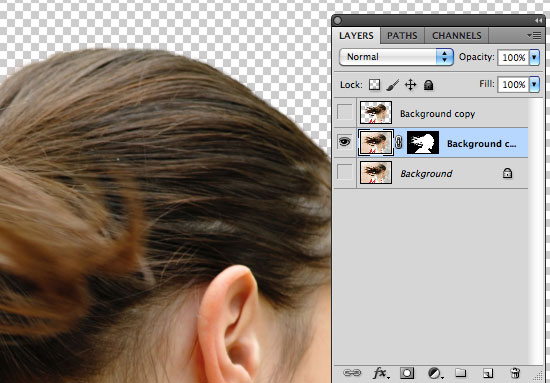The height and width of the screenshot is (383, 550).
Task: Hide the masked Background copy layer
Action: click(345, 142)
